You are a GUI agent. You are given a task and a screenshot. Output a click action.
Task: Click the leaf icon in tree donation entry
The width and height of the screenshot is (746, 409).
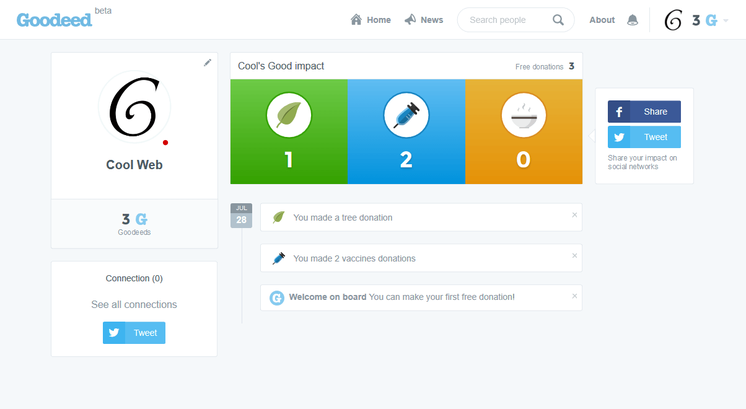point(278,217)
